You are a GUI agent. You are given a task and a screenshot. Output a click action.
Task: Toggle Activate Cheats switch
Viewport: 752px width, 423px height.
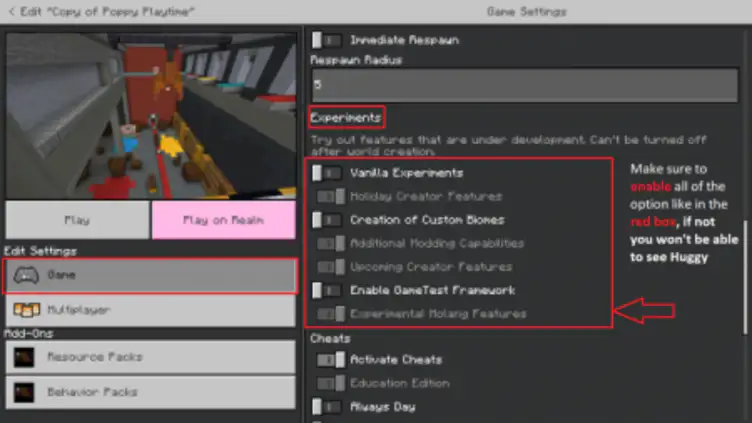[x=331, y=360]
